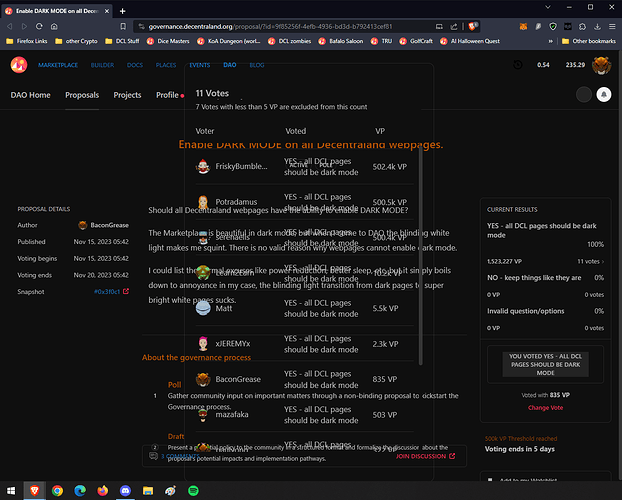Open a new browser tab with plus
622x500 pixels.
tap(122, 11)
